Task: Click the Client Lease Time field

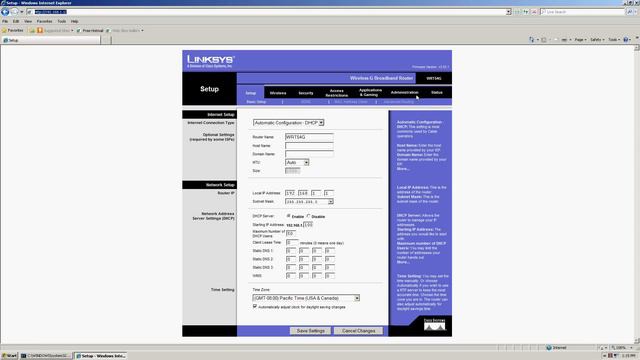Action: (x=292, y=242)
